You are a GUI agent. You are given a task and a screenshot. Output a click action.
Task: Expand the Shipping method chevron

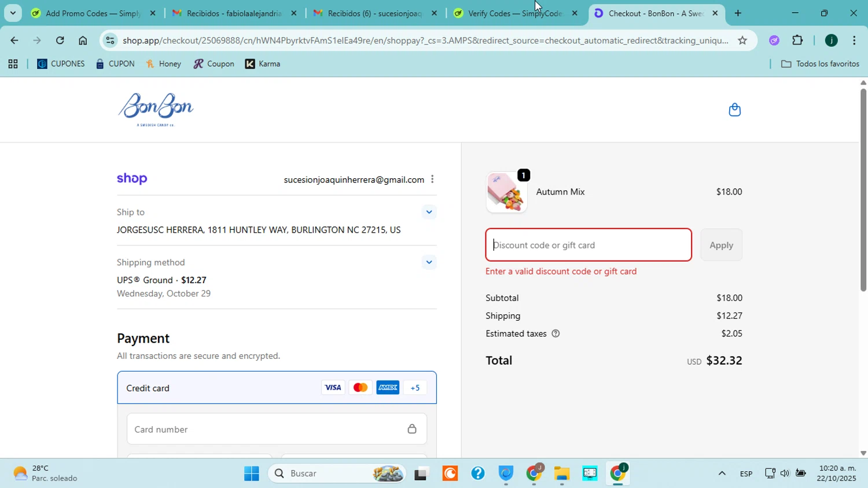pyautogui.click(x=429, y=262)
